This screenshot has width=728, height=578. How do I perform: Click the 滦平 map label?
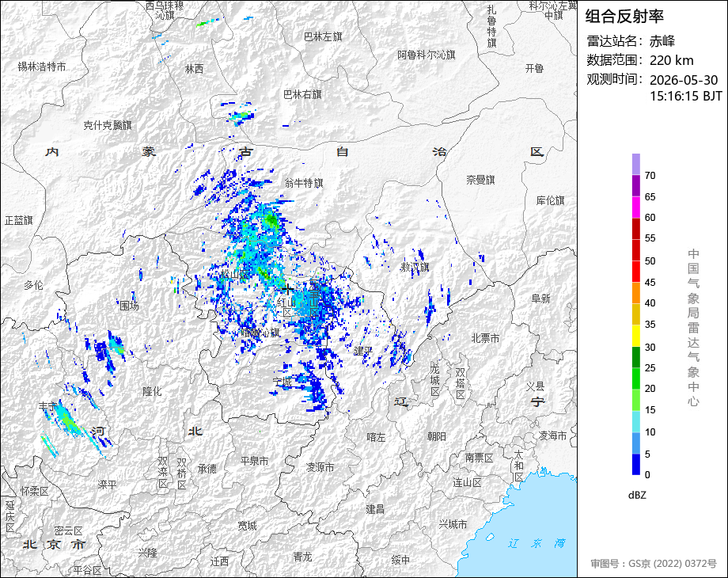[108, 484]
